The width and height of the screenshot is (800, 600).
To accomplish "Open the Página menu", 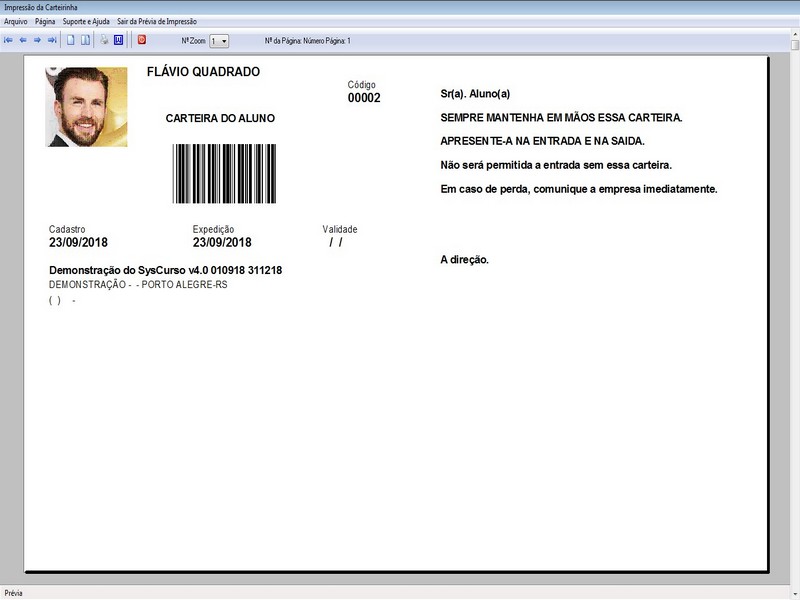I will pyautogui.click(x=45, y=22).
